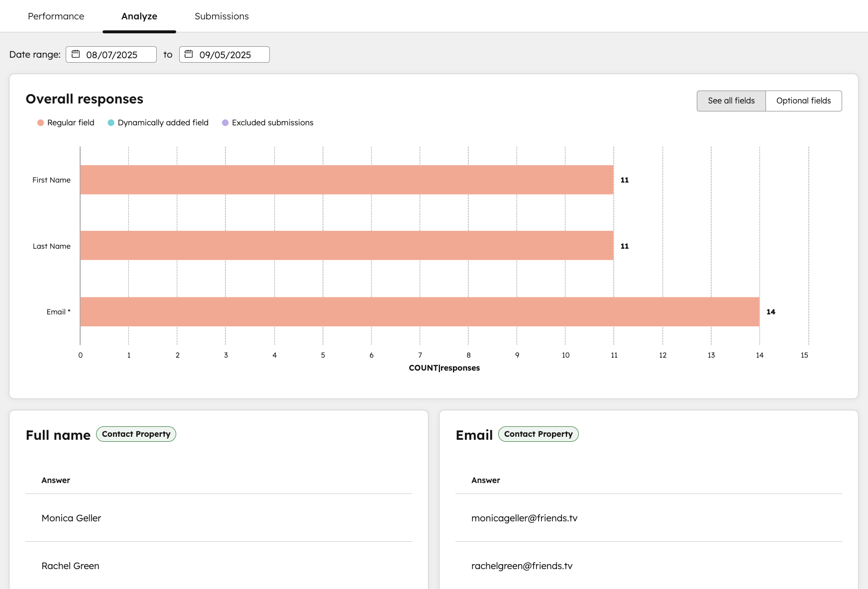The width and height of the screenshot is (868, 589).
Task: Open the end date dropdown field
Action: click(224, 54)
